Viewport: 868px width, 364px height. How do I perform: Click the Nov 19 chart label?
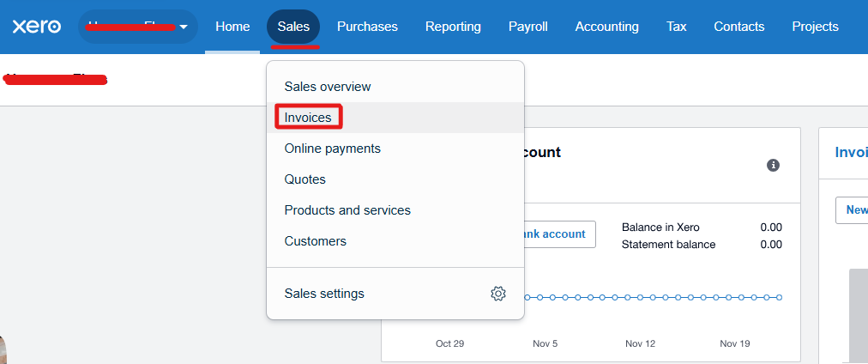(735, 343)
